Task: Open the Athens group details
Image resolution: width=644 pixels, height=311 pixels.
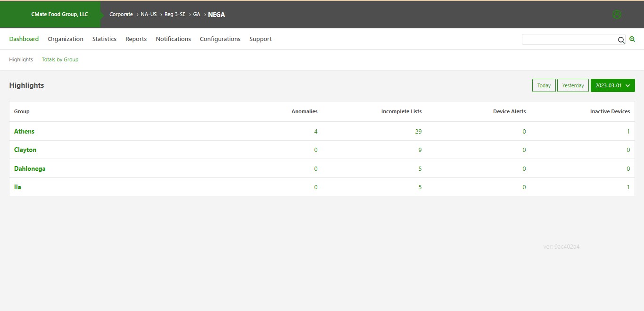Action: (x=24, y=131)
